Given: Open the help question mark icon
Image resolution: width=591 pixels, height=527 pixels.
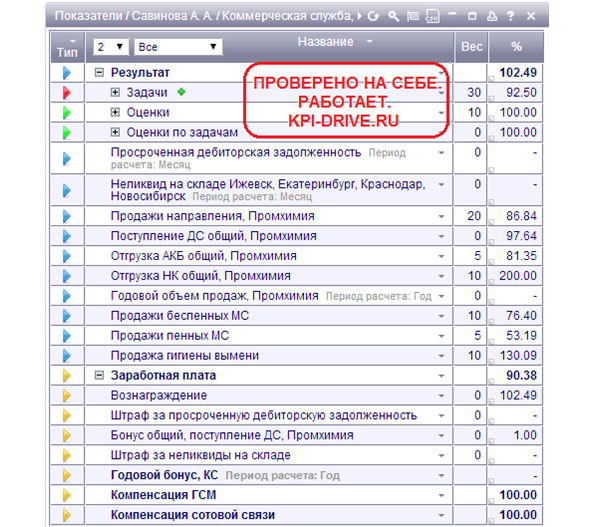Looking at the screenshot, I should coord(510,16).
